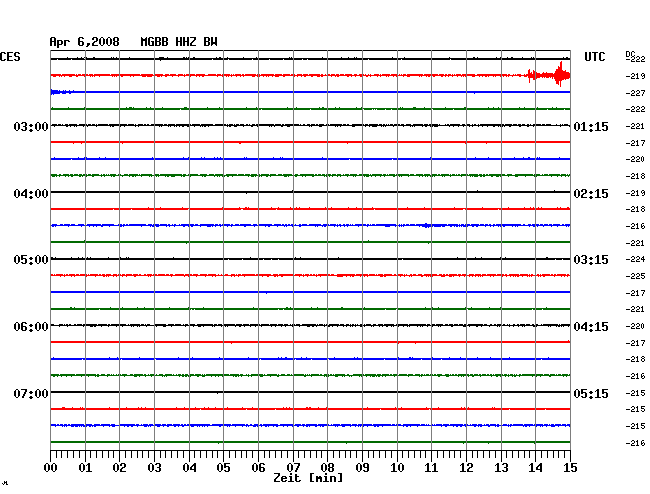Select the 07 minute axis label
Image resolution: width=650 pixels, height=494 pixels.
293,467
